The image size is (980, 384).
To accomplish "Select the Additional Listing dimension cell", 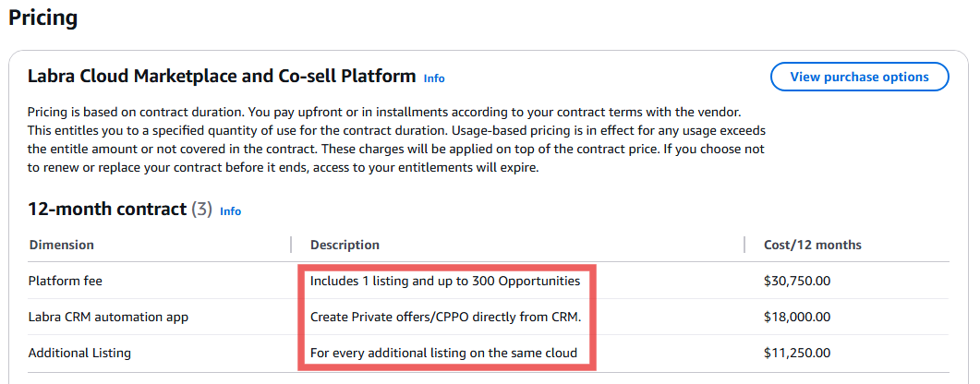I will [79, 353].
